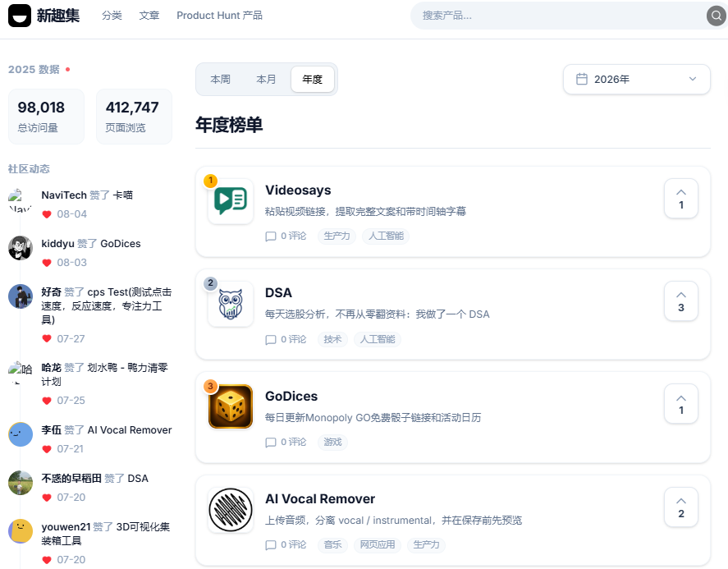728x569 pixels.
Task: Click the AI Vocal Remover icon
Action: [231, 510]
